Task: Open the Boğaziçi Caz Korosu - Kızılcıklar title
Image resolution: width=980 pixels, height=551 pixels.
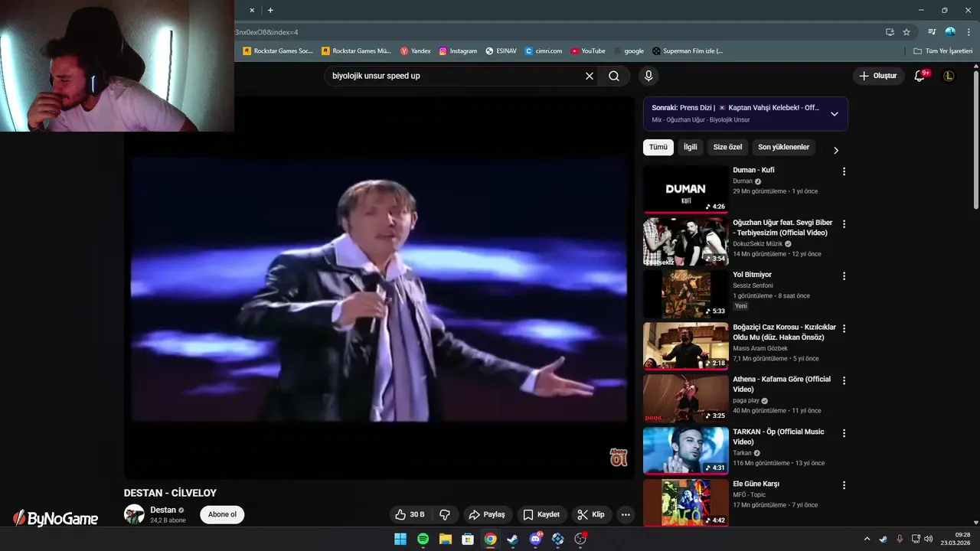Action: (x=784, y=332)
